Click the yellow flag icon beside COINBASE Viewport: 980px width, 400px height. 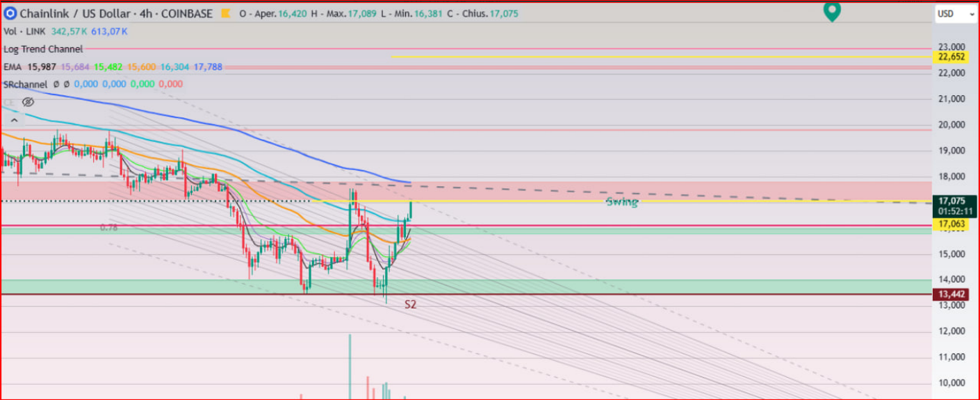(226, 14)
